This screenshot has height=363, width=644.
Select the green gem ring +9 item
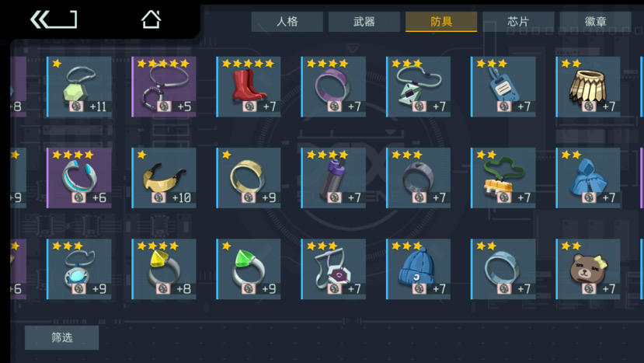[249, 269]
